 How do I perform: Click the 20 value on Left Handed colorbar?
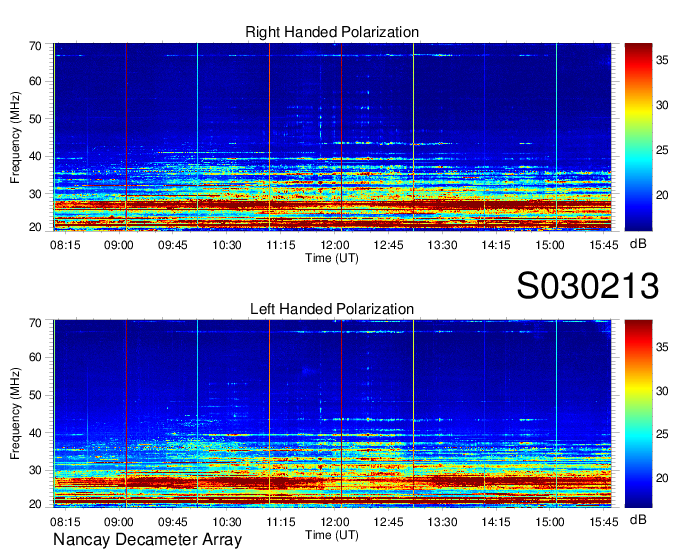[662, 478]
